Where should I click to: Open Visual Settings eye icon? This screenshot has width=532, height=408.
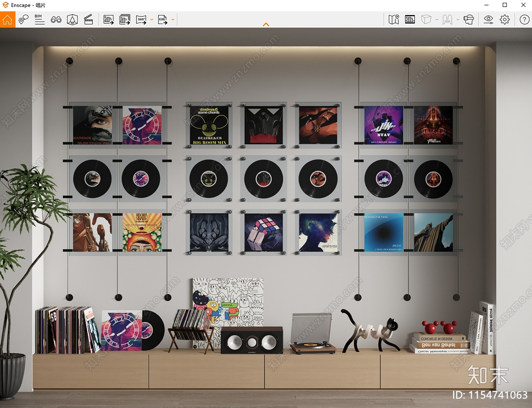[x=488, y=20]
